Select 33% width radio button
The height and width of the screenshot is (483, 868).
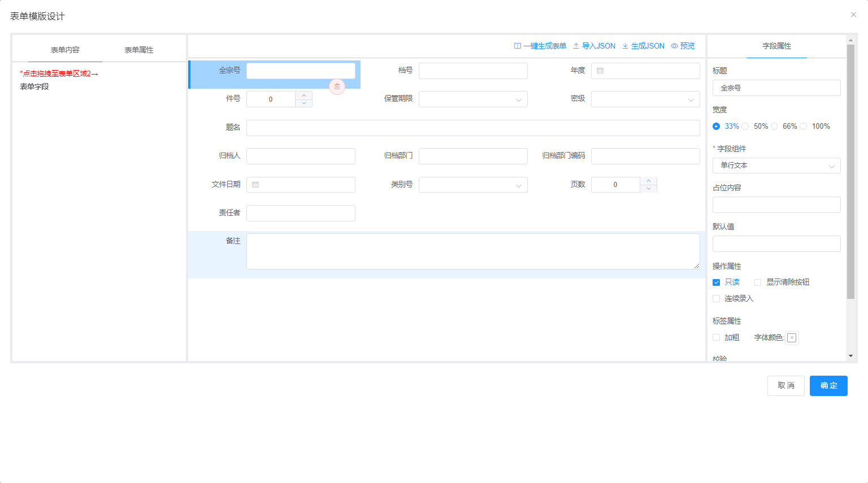[x=717, y=127]
